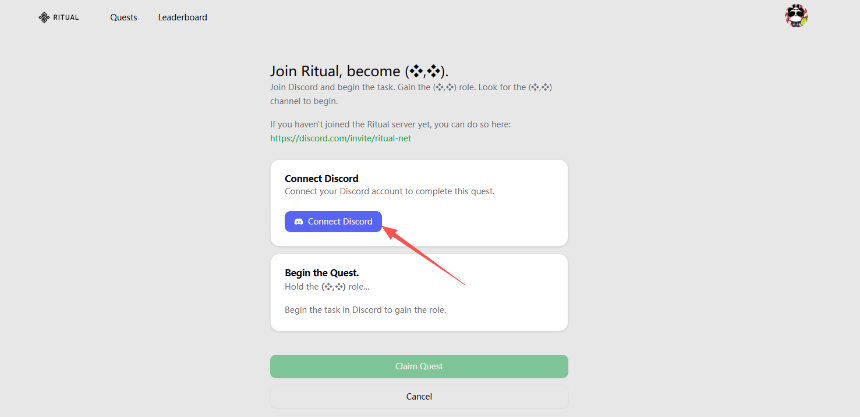Click 'Begin the task in Discord' instruction text

tap(365, 310)
